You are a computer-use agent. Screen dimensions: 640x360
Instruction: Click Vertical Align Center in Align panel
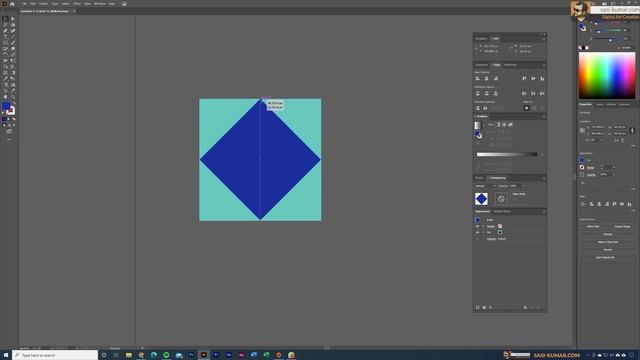533,78
